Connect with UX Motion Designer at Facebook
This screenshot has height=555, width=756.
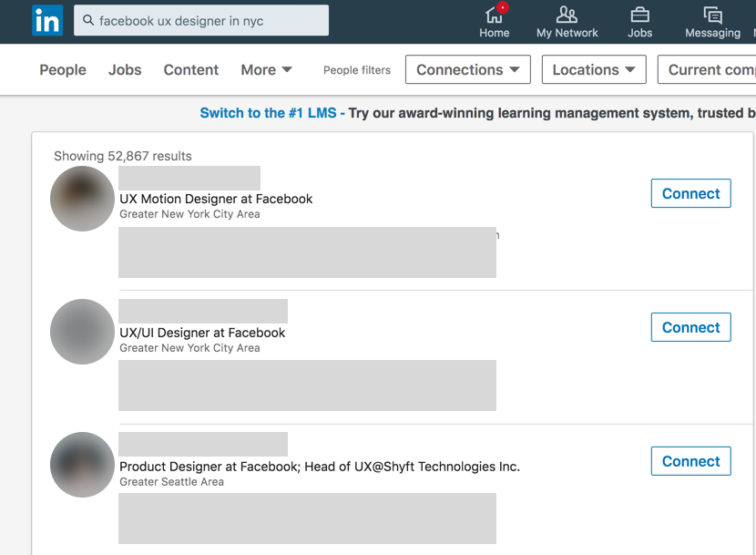point(691,193)
